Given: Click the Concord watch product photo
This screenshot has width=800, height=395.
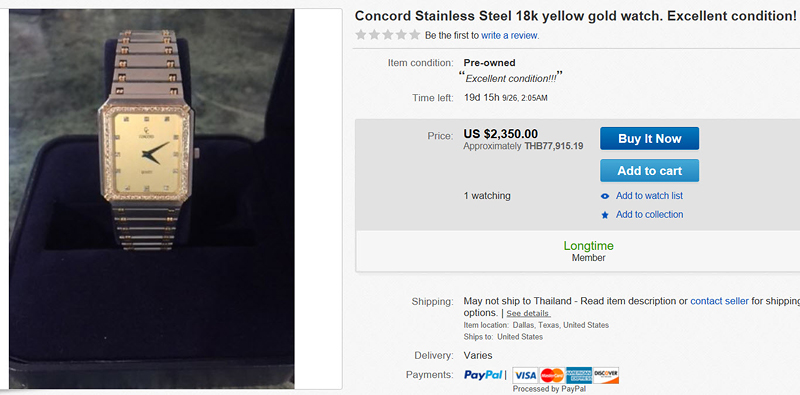Looking at the screenshot, I should [x=152, y=198].
